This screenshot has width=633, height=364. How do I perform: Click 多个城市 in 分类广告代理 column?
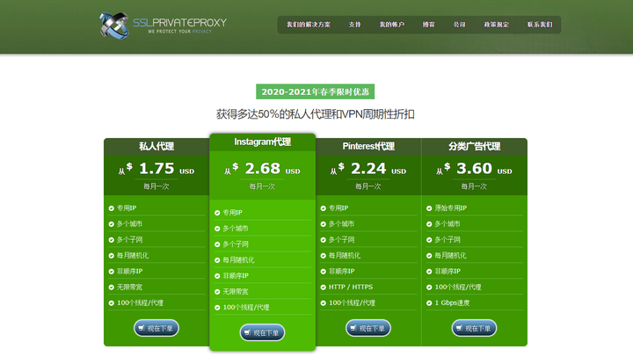tap(447, 224)
